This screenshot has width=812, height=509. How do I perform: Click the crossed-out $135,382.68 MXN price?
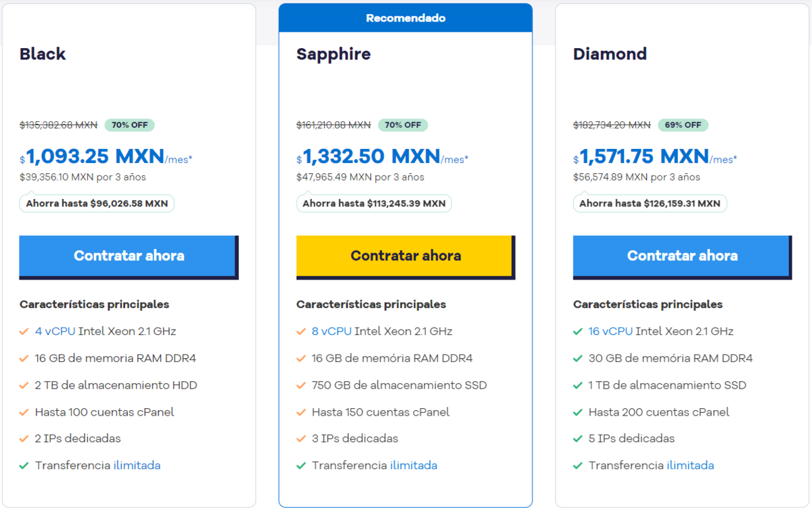coord(58,125)
